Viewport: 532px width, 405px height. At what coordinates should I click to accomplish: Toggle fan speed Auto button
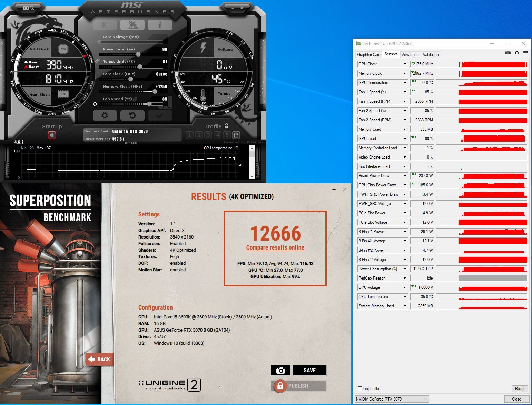(167, 107)
